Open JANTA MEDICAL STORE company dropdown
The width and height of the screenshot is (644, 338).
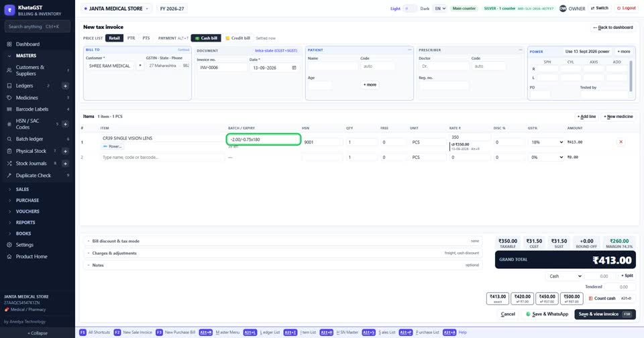pos(116,8)
